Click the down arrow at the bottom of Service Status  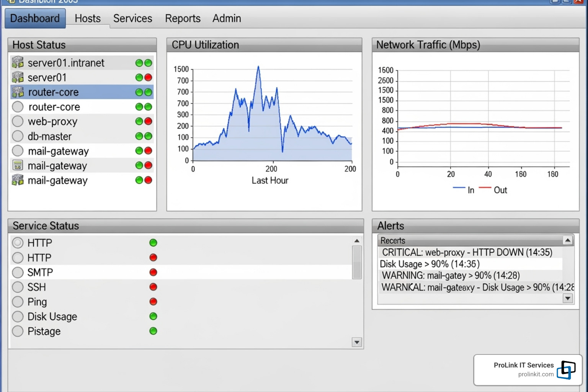coord(357,342)
